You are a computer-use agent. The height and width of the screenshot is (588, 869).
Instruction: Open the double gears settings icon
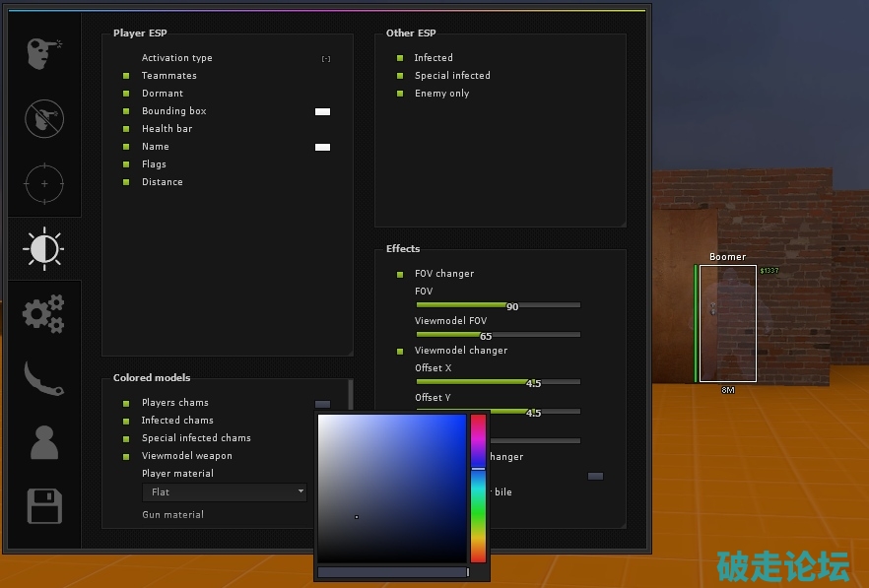point(44,313)
